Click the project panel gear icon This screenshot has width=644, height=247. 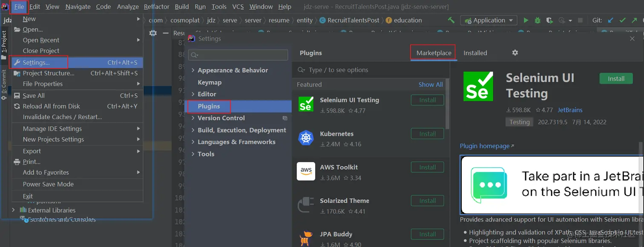click(153, 33)
